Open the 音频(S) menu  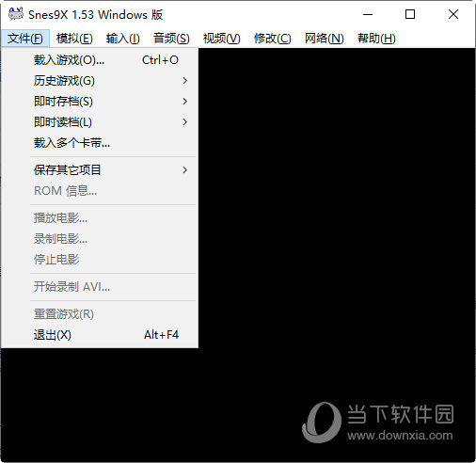(x=171, y=39)
